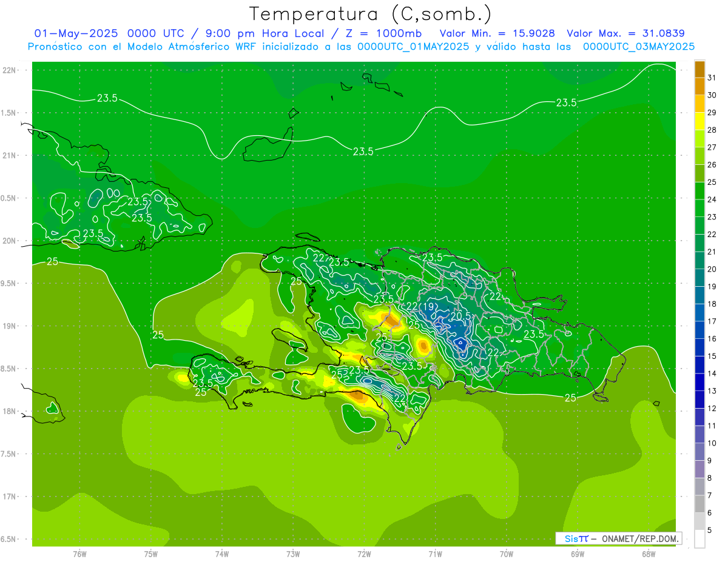Click the legend value 25
The height and width of the screenshot is (562, 728).
(x=712, y=182)
